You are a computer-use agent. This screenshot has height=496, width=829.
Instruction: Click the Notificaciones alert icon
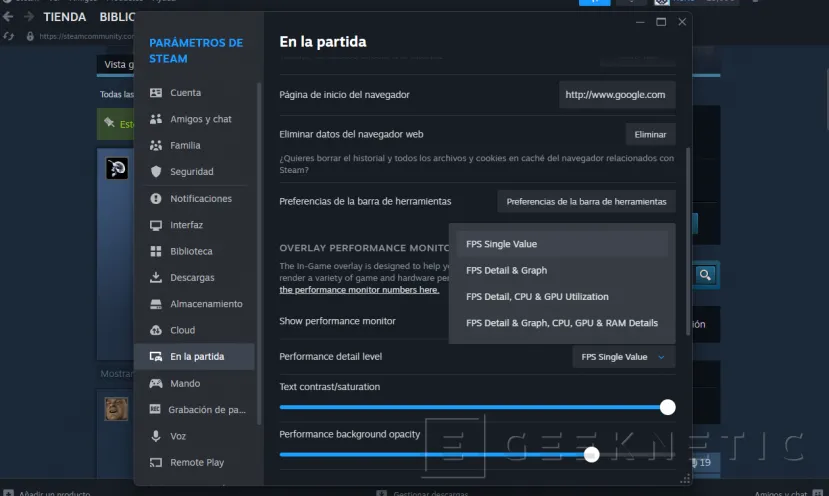pyautogui.click(x=155, y=198)
